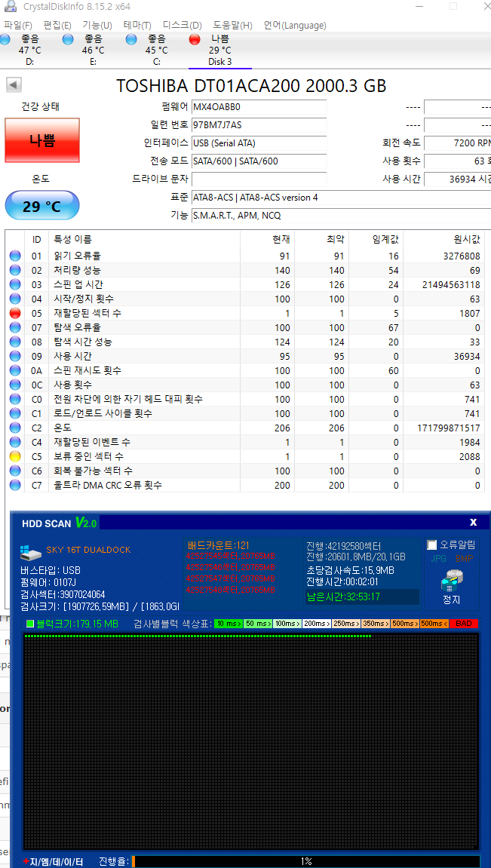491x868 pixels.
Task: Click the 배드카운트:121 label
Action: click(219, 545)
